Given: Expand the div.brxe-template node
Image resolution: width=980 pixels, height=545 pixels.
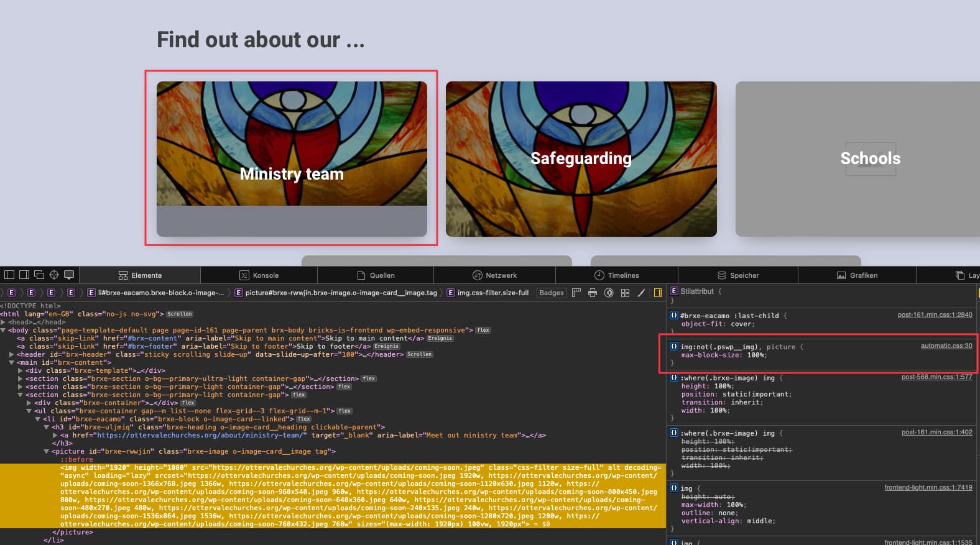Looking at the screenshot, I should click(21, 370).
